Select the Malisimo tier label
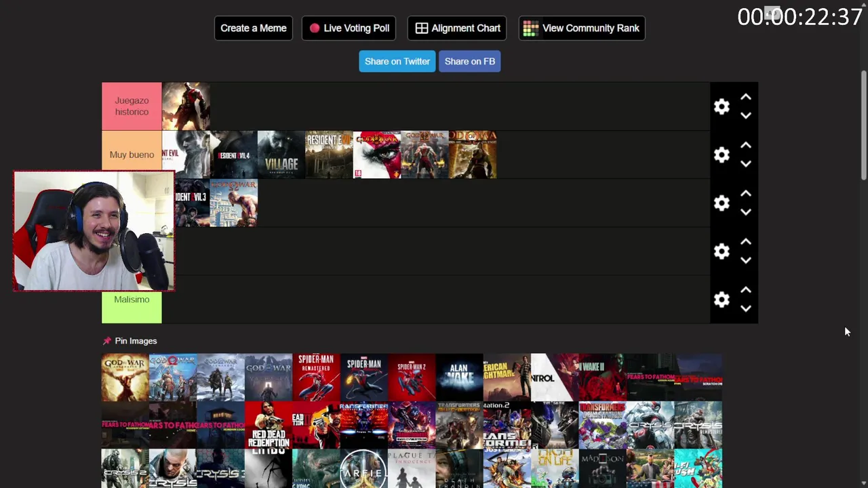868x488 pixels. pyautogui.click(x=132, y=300)
